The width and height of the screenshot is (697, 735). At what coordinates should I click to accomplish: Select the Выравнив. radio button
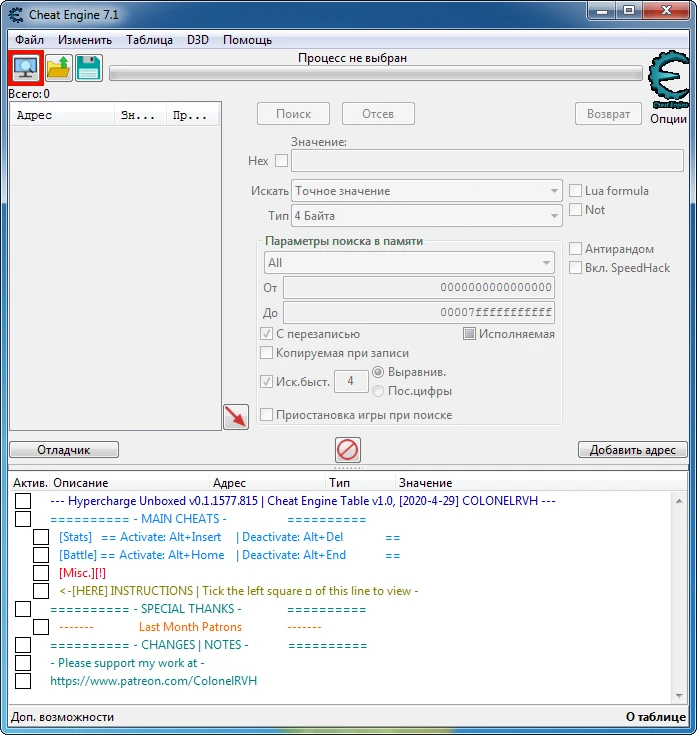coord(378,372)
